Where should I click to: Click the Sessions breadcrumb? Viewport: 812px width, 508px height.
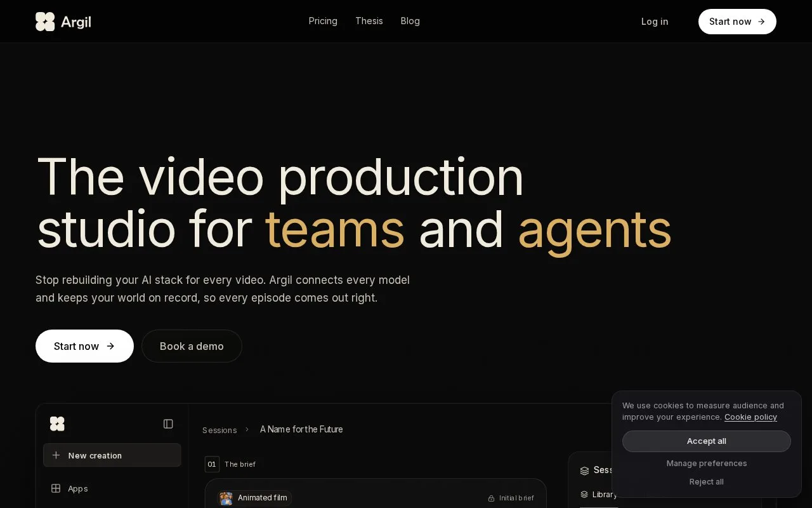(x=219, y=430)
